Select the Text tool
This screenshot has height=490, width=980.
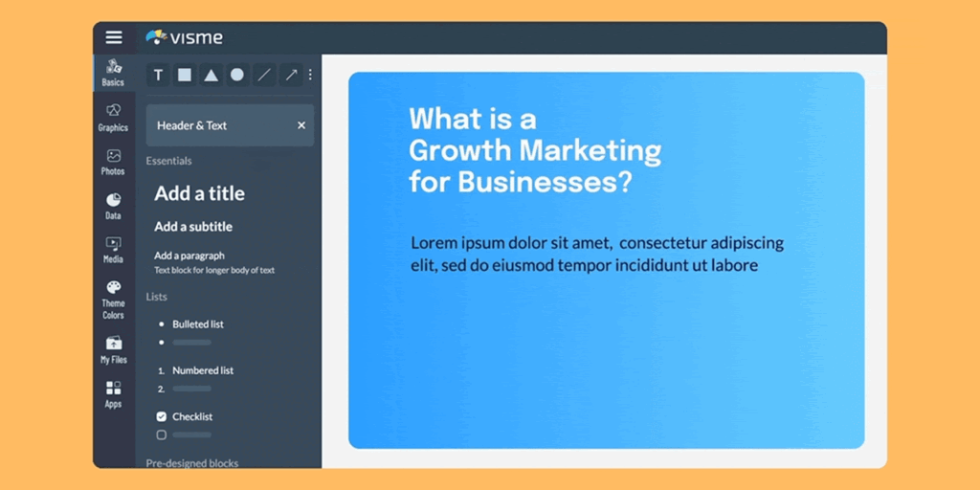click(x=158, y=75)
